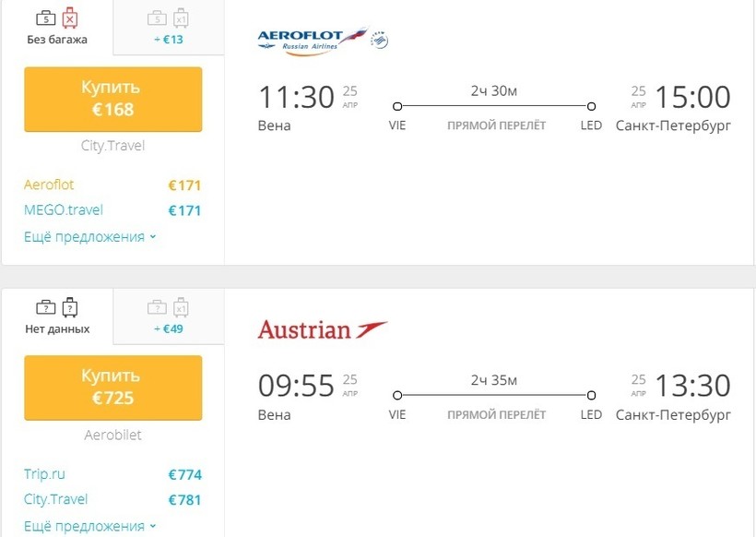Buy the Austrian ticket for €725

[x=112, y=387]
